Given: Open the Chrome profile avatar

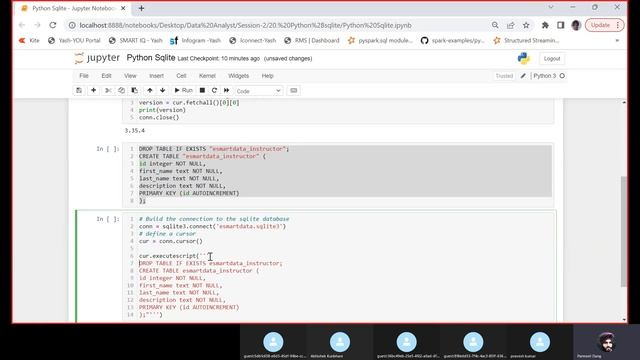Looking at the screenshot, I should click(x=576, y=25).
